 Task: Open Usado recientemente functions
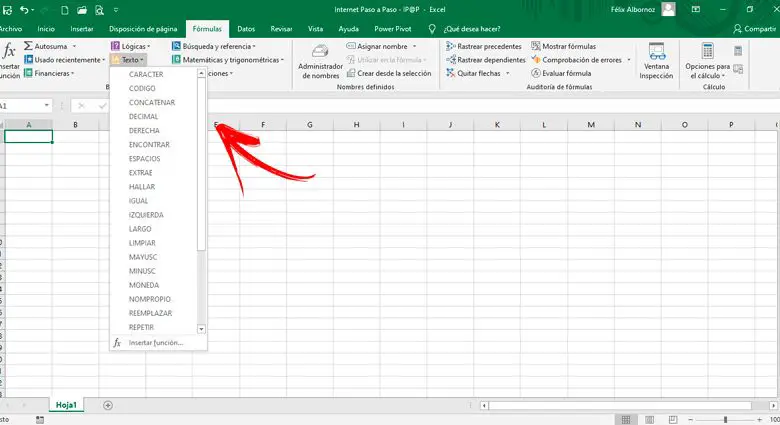[x=65, y=60]
